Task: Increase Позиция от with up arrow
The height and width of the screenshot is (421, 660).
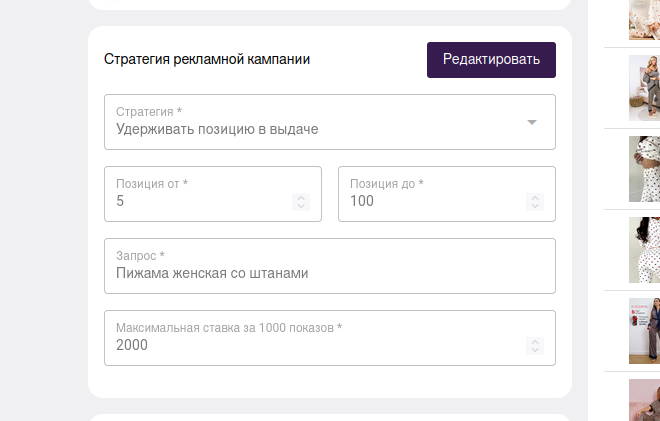Action: tap(301, 197)
